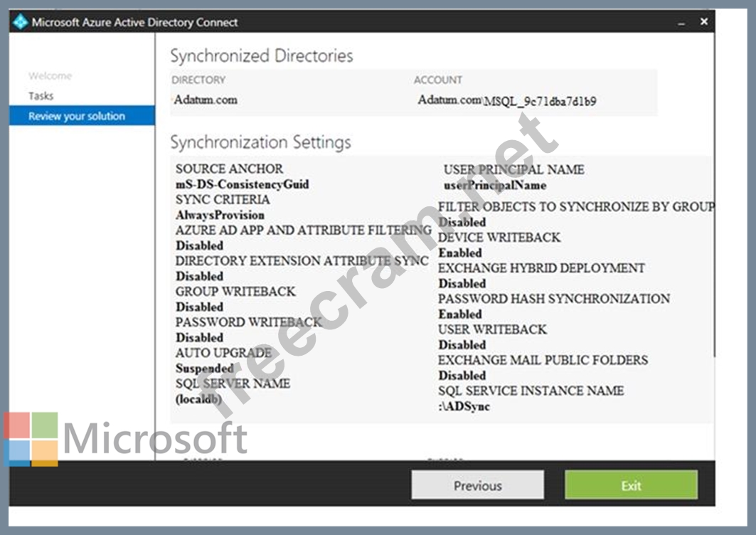Click Disabled under Exchange Mail Public Folders
Viewport: 756px width, 535px height.
click(x=462, y=376)
